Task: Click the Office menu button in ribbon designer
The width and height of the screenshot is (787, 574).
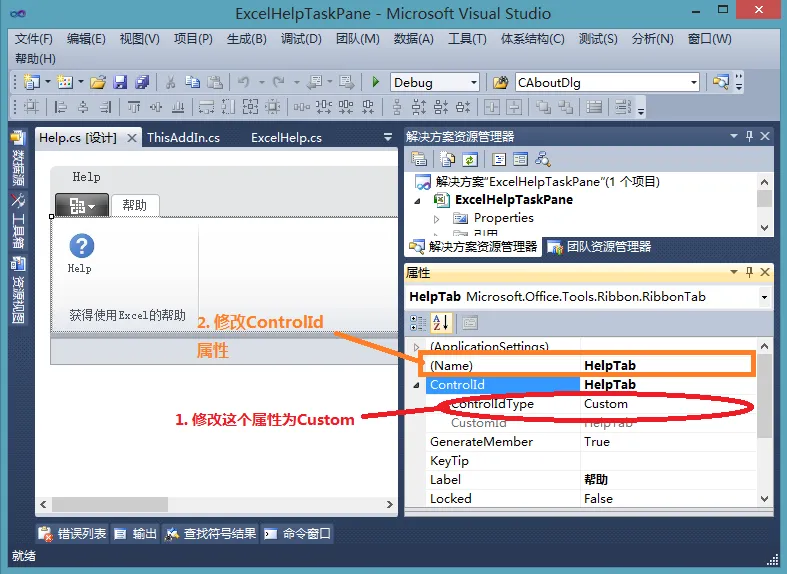Action: click(x=82, y=205)
